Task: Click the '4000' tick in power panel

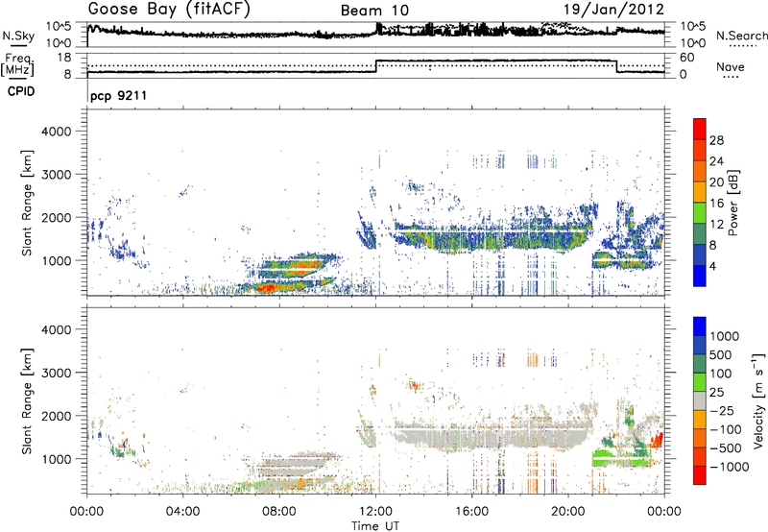Action: [x=56, y=132]
